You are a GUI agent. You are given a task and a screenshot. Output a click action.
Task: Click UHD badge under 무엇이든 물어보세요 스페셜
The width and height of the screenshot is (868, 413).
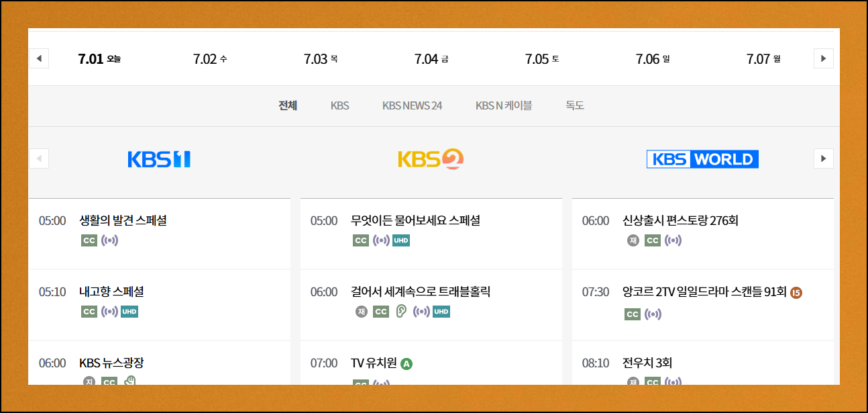coord(401,240)
